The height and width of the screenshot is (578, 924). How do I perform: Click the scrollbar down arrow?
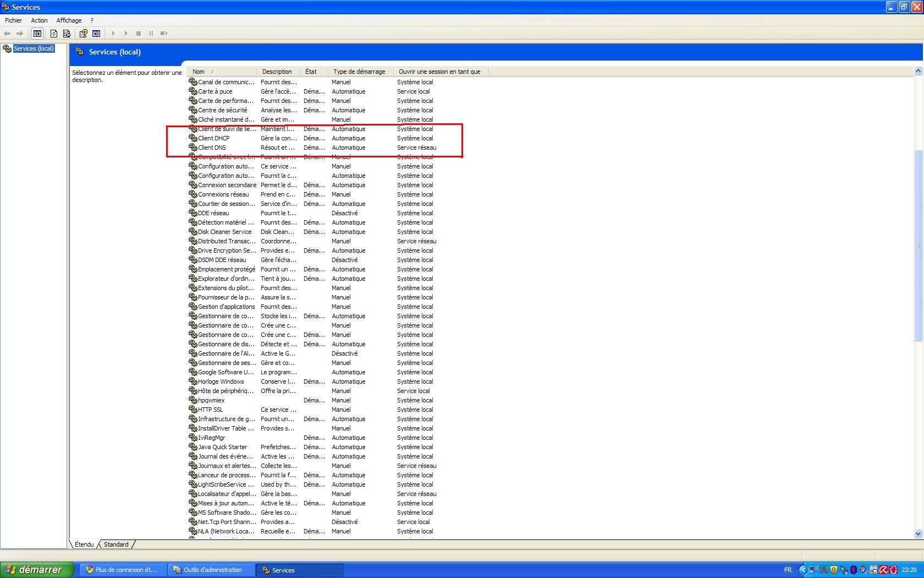[917, 533]
